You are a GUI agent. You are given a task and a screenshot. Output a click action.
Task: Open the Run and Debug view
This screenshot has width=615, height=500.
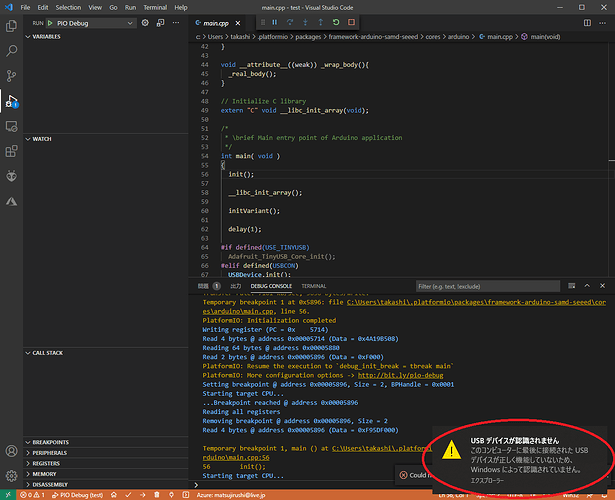pos(11,101)
